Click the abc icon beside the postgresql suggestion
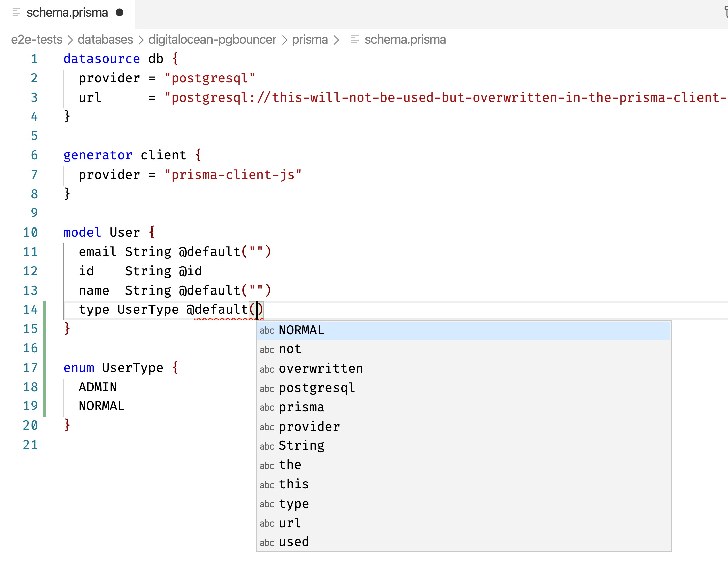The width and height of the screenshot is (728, 587). tap(267, 389)
